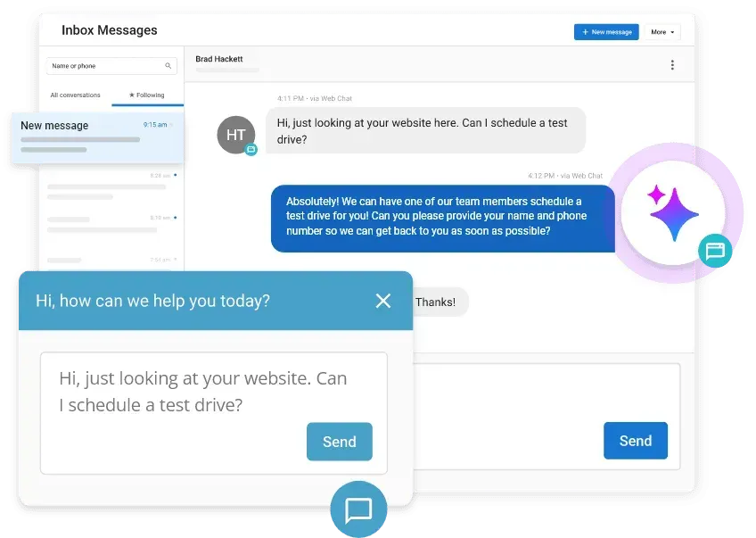The height and width of the screenshot is (538, 756).
Task: Click the Brad Hackett contact name
Action: pos(219,59)
